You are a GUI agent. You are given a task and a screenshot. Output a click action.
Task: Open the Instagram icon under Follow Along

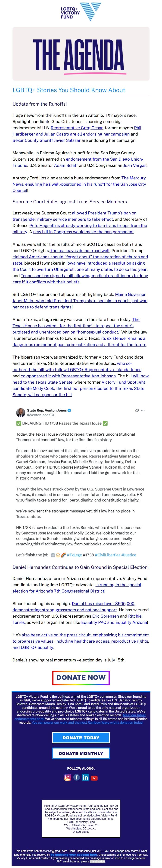pyautogui.click(x=68, y=777)
